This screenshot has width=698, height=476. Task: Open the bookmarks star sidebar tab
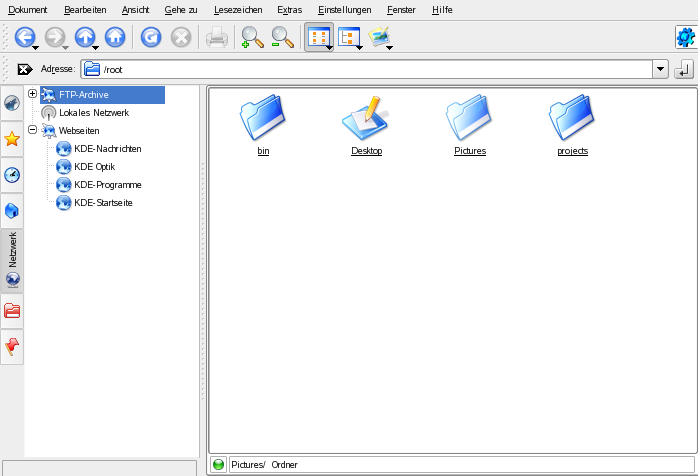click(x=12, y=139)
